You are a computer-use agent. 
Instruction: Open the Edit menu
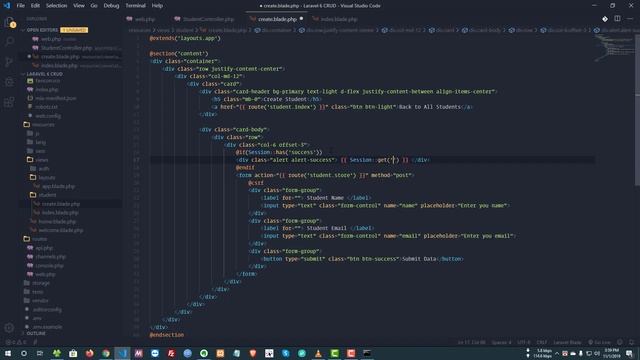tap(35, 6)
